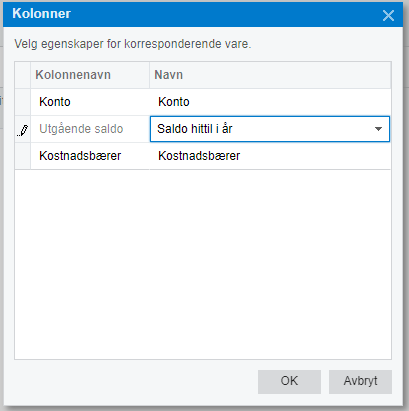Select the Konto cell under Navn
The width and height of the screenshot is (409, 411).
pyautogui.click(x=270, y=102)
